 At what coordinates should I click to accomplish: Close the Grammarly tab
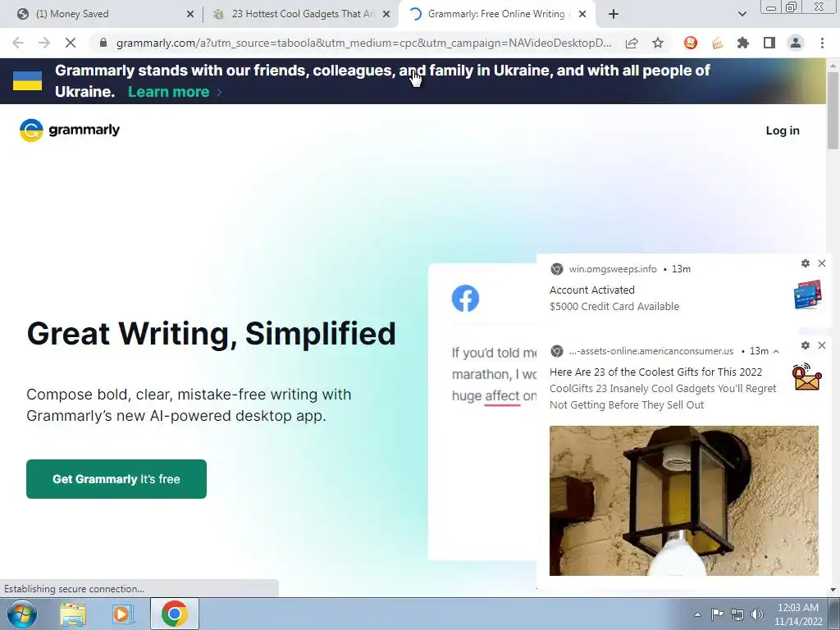click(583, 15)
